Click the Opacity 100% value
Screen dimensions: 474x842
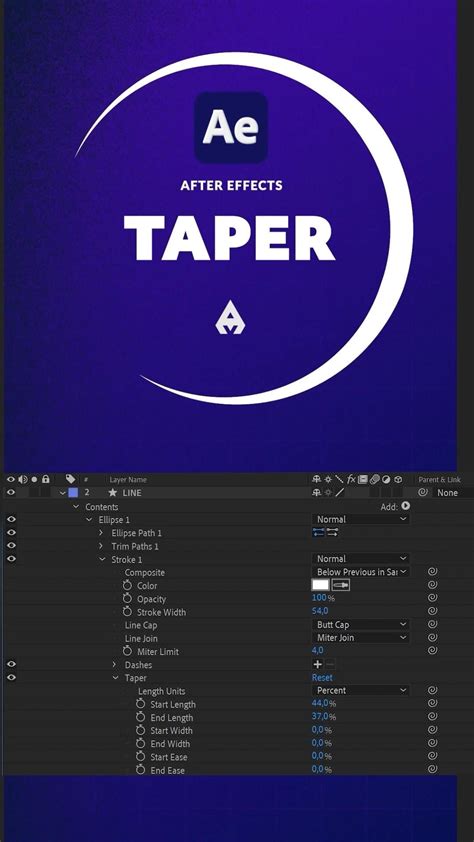[323, 598]
